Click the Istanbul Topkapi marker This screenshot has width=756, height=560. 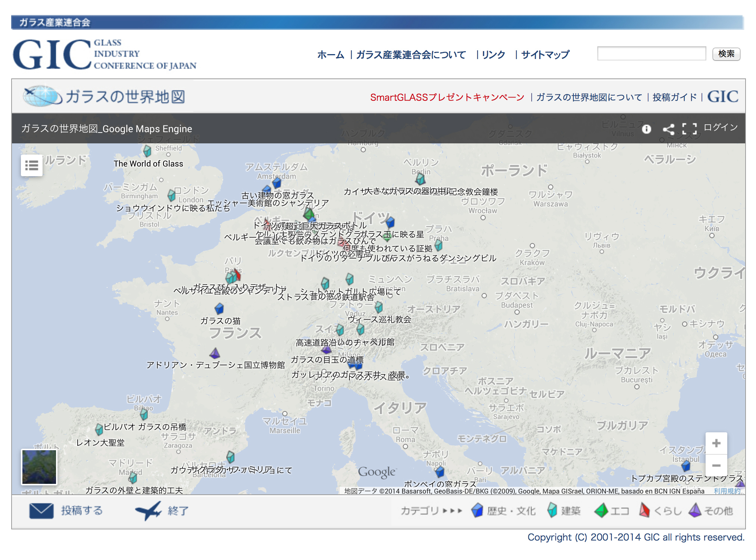point(686,466)
